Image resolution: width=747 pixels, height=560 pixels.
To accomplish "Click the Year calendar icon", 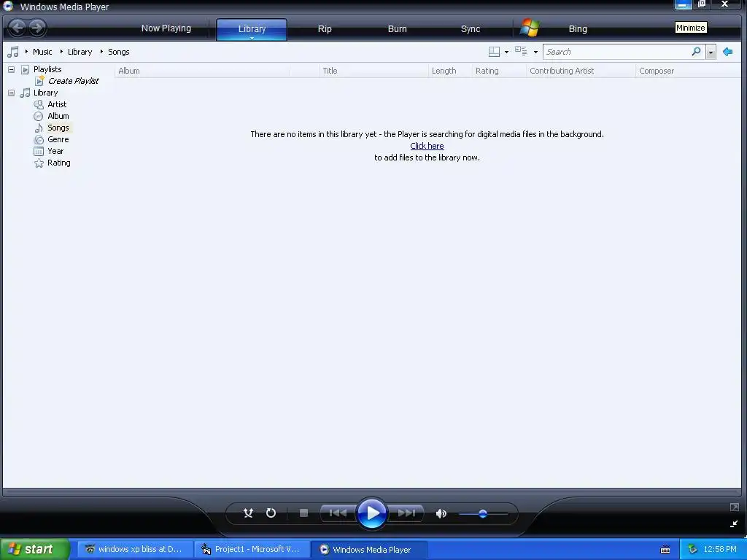I will tap(39, 152).
